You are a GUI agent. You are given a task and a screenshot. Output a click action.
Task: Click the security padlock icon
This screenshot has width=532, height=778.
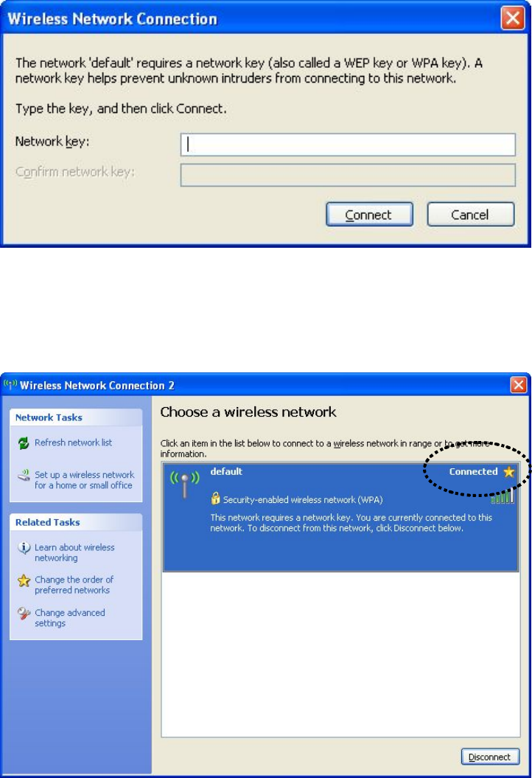click(x=215, y=499)
